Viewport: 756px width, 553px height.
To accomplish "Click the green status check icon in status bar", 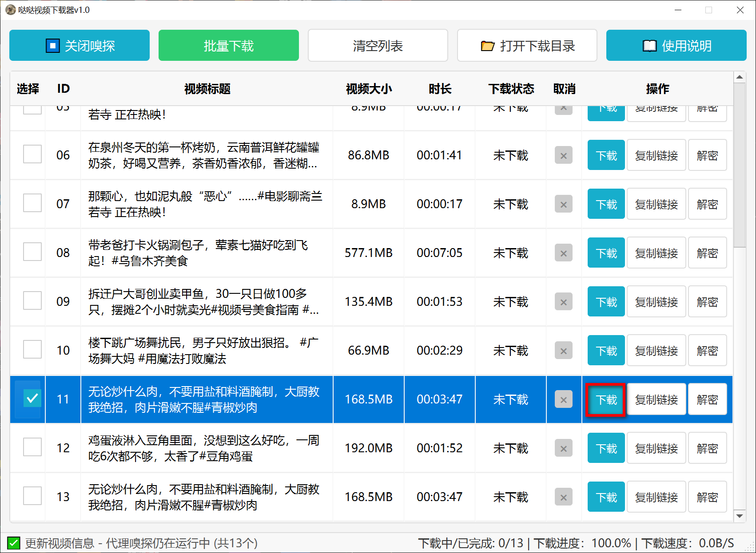I will click(x=14, y=543).
